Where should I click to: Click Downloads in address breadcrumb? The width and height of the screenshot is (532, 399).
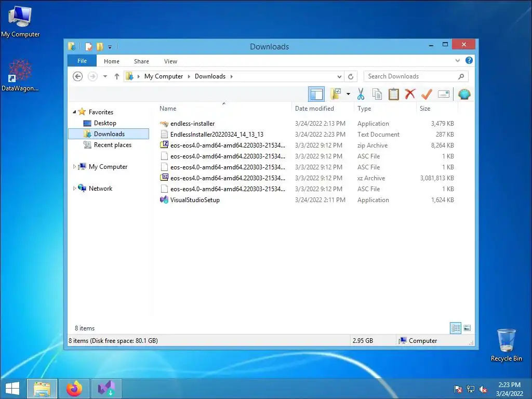click(210, 76)
